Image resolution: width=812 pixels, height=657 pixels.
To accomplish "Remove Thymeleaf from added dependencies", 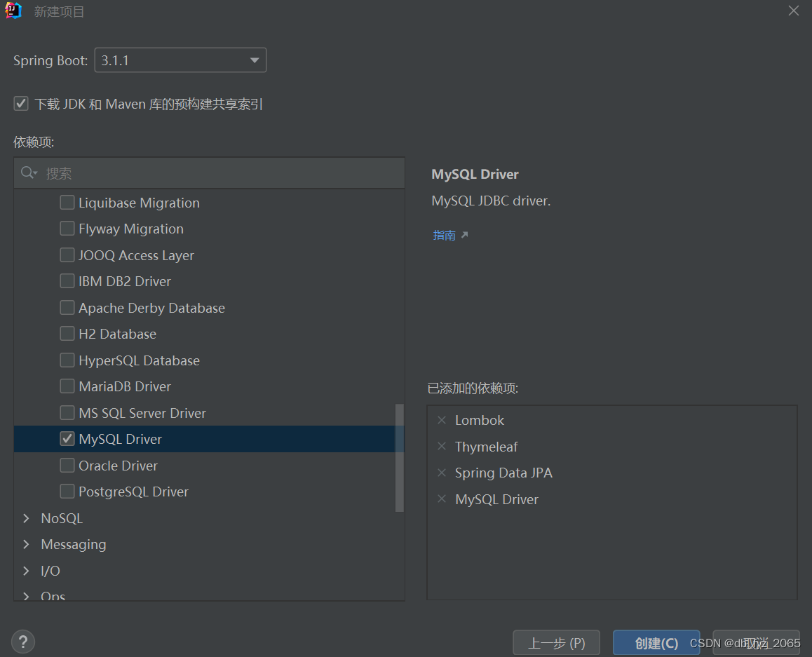I will pyautogui.click(x=442, y=446).
